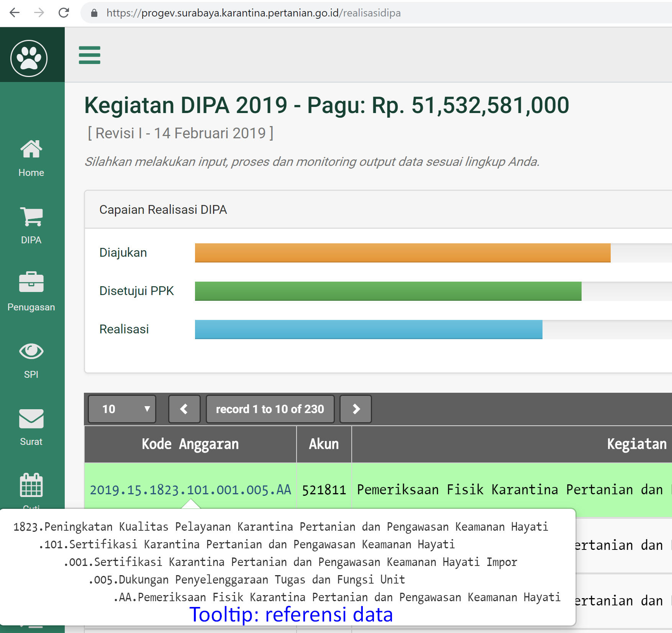Image resolution: width=672 pixels, height=633 pixels.
Task: Select the Penugasan briefcase icon
Action: click(x=31, y=282)
